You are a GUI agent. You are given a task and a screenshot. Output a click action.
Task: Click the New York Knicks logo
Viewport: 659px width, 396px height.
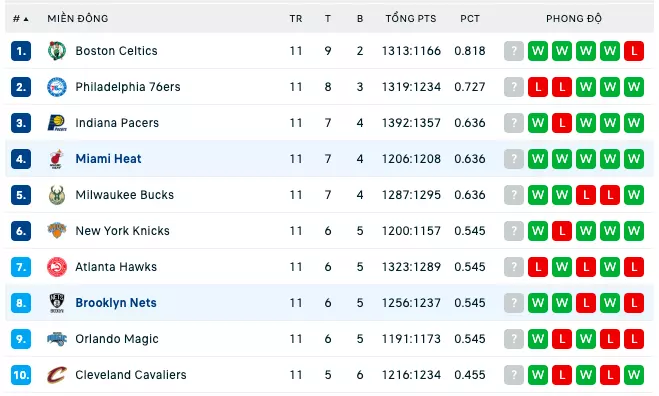[57, 231]
